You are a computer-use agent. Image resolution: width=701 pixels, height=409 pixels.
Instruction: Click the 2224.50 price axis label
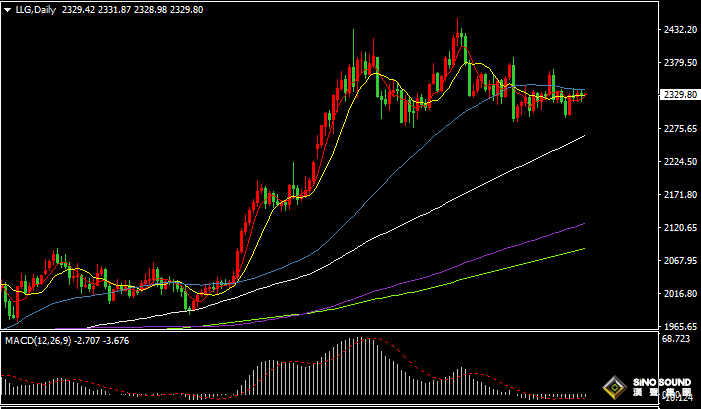tap(679, 162)
